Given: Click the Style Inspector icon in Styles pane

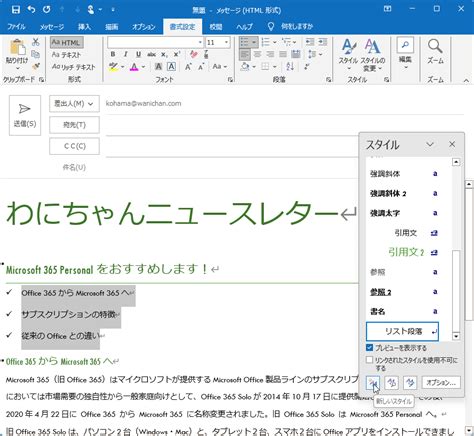Looking at the screenshot, I should 391,383.
